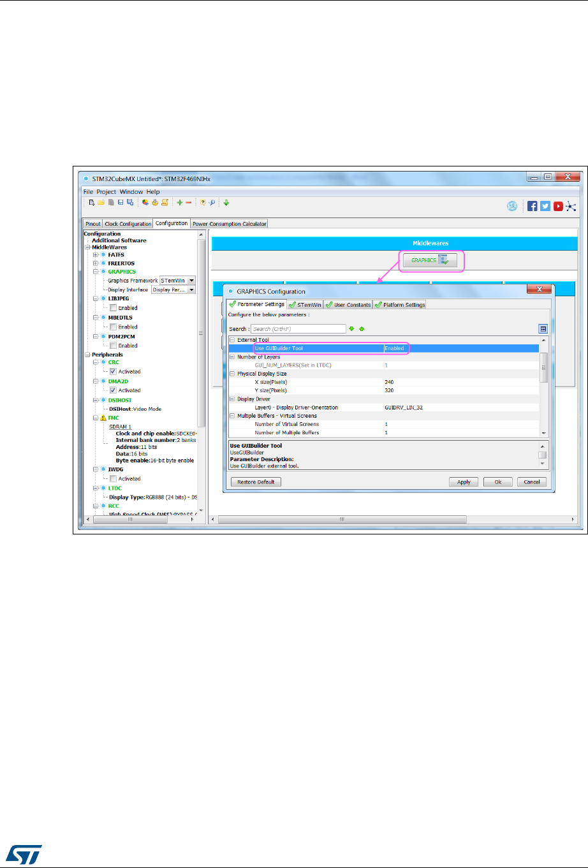
Task: Open the Twitter link icon
Action: (545, 206)
